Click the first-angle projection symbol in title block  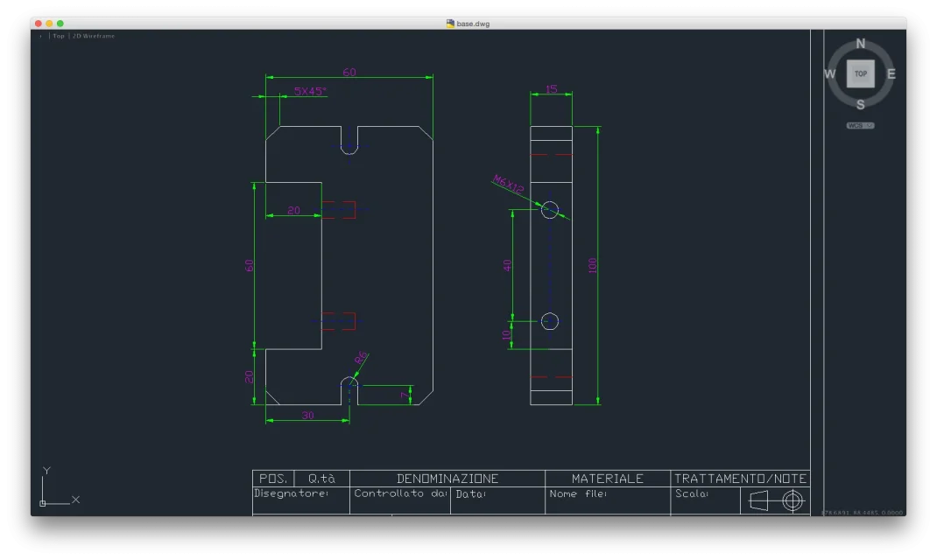pos(775,500)
